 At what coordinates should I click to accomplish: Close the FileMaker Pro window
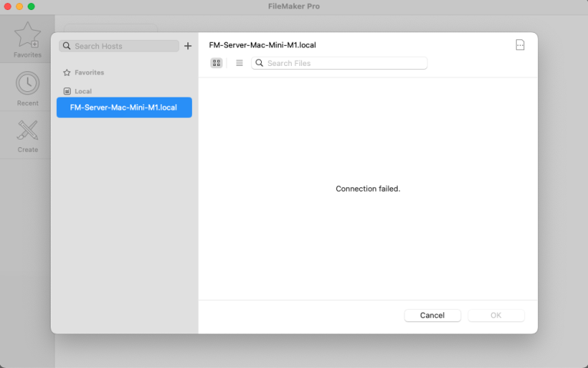[x=8, y=6]
